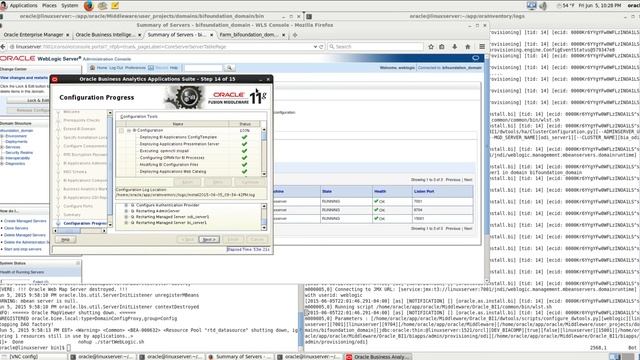
Task: Click the network display icon in system tray
Action: pyautogui.click(x=531, y=6)
